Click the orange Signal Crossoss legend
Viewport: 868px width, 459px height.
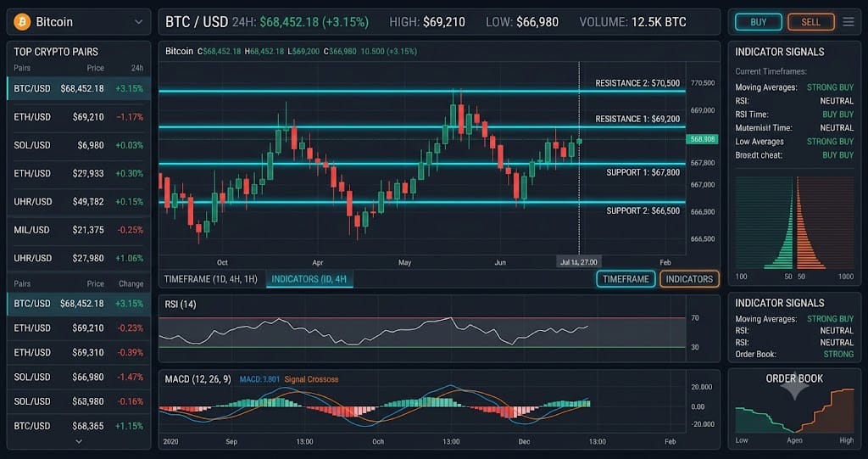pos(311,380)
